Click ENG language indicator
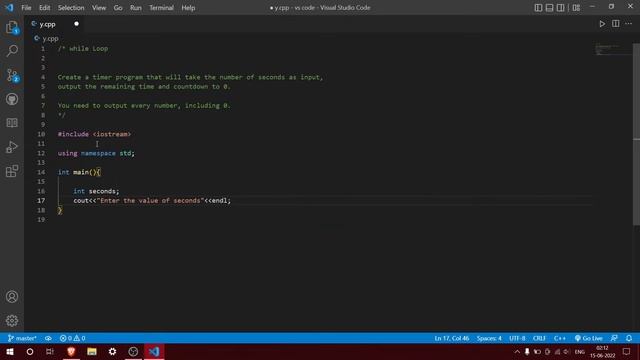640x360 pixels. pos(579,352)
